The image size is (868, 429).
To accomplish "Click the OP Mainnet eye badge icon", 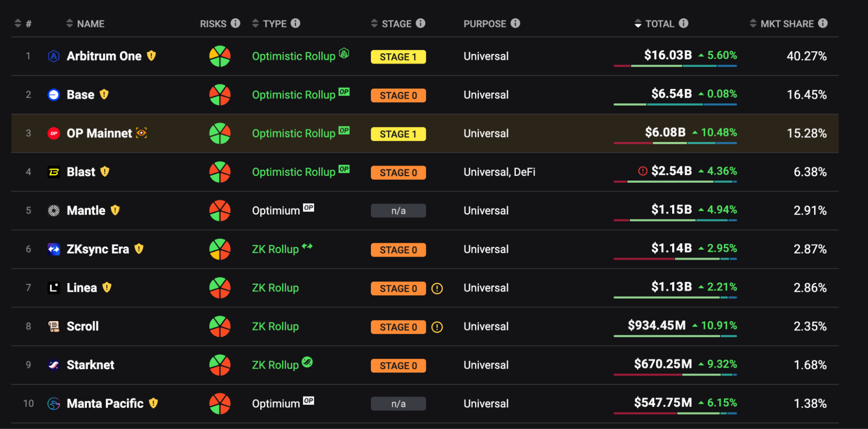I will (142, 133).
